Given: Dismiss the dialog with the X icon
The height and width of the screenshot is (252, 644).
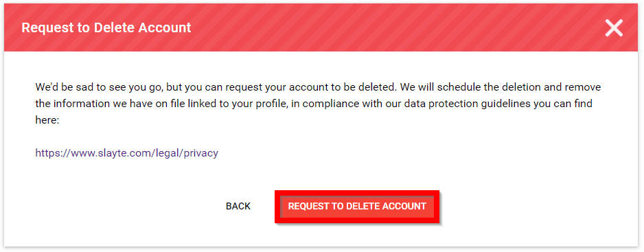Looking at the screenshot, I should coord(614,28).
